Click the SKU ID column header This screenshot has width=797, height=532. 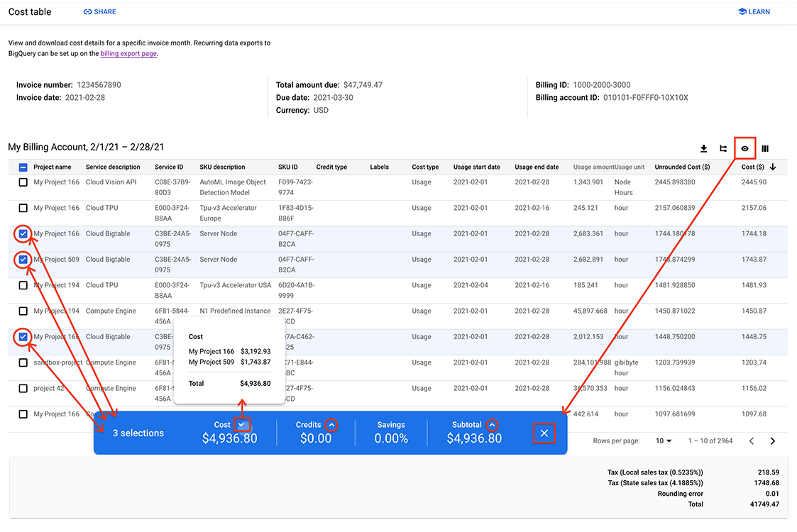click(x=287, y=167)
